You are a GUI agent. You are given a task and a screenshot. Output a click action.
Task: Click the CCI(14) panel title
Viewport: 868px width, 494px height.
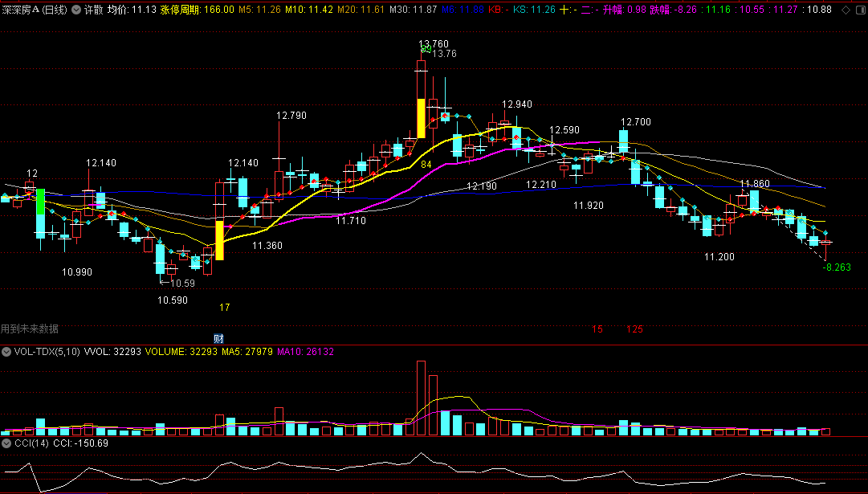tap(31, 443)
